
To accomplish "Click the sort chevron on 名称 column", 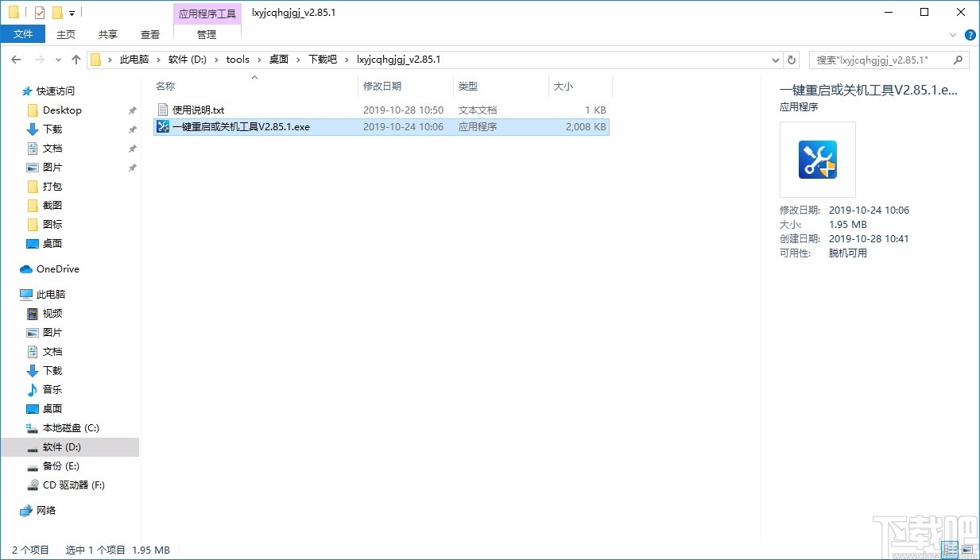I will tap(254, 77).
